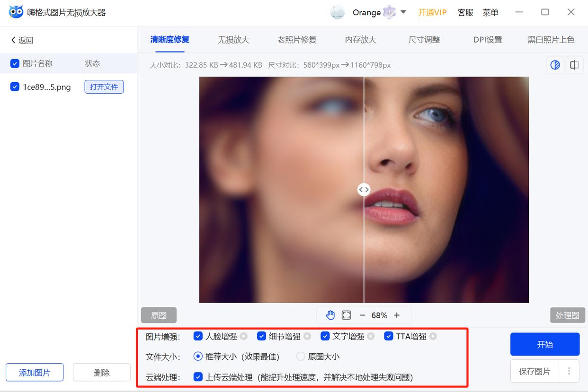The height and width of the screenshot is (392, 588).
Task: Click the Orange username text
Action: [x=366, y=12]
